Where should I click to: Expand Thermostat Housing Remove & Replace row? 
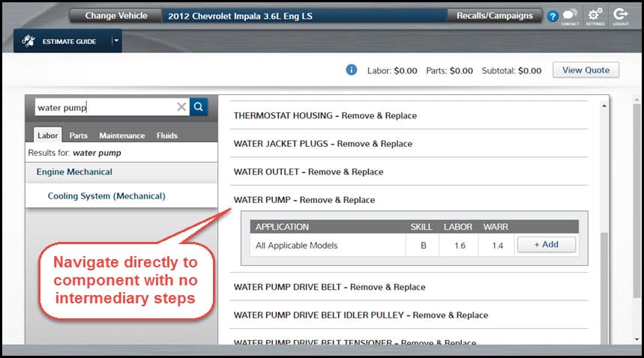pos(325,115)
